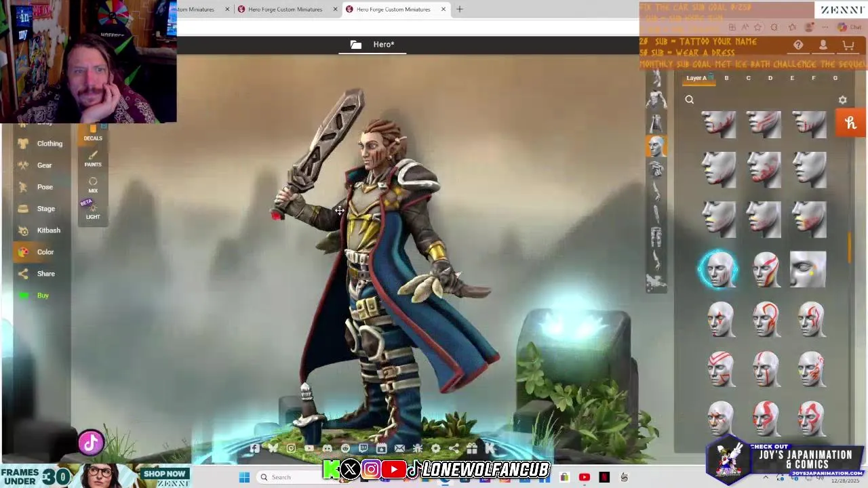Select the highlighted head body-part icon
This screenshot has height=488, width=868.
[656, 146]
